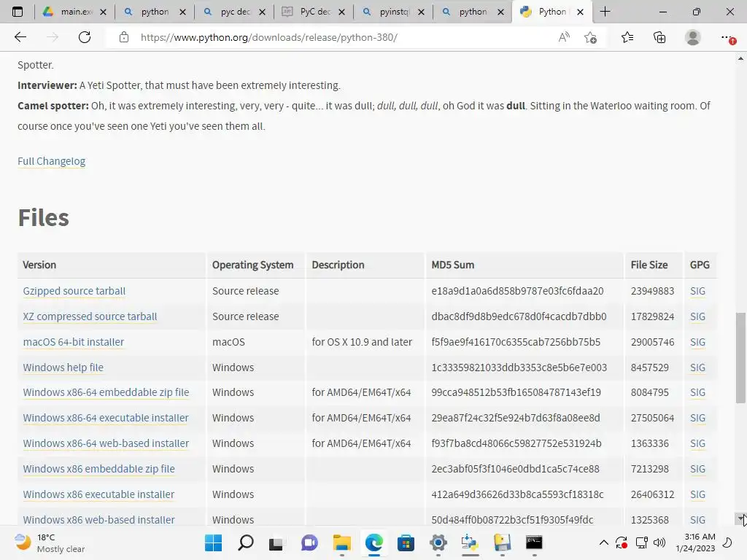Open Microsoft Edge taskbar icon

click(x=374, y=542)
